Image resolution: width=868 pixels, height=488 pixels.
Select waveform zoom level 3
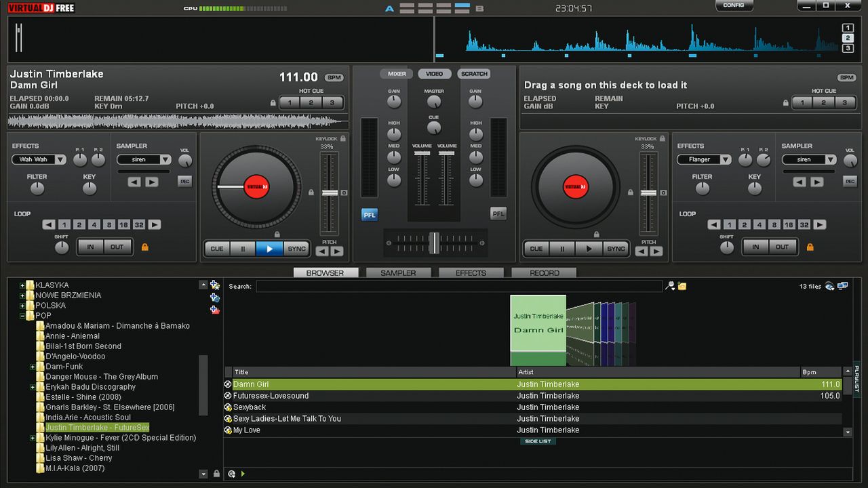pos(848,48)
